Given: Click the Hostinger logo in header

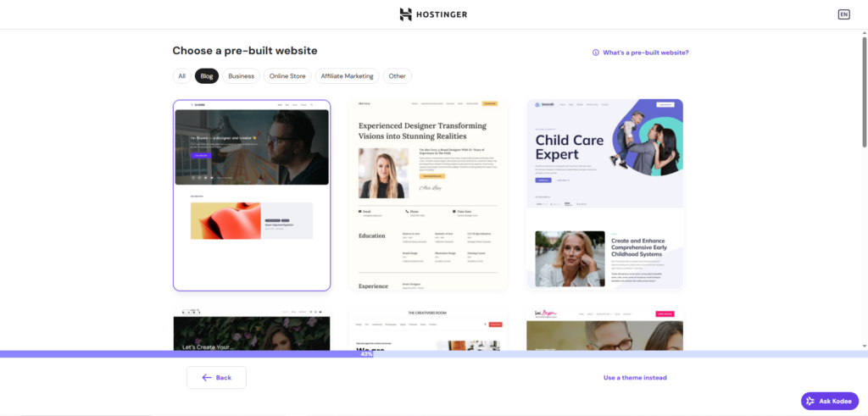Looking at the screenshot, I should coord(433,14).
